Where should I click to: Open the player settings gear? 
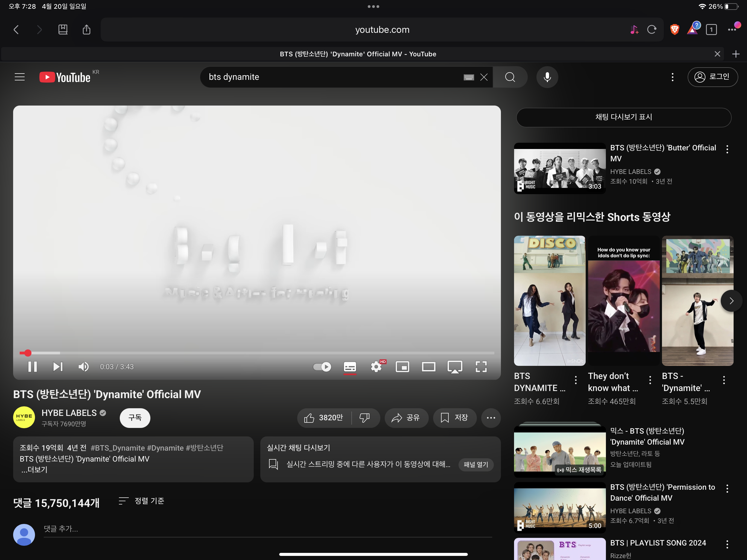click(x=376, y=366)
